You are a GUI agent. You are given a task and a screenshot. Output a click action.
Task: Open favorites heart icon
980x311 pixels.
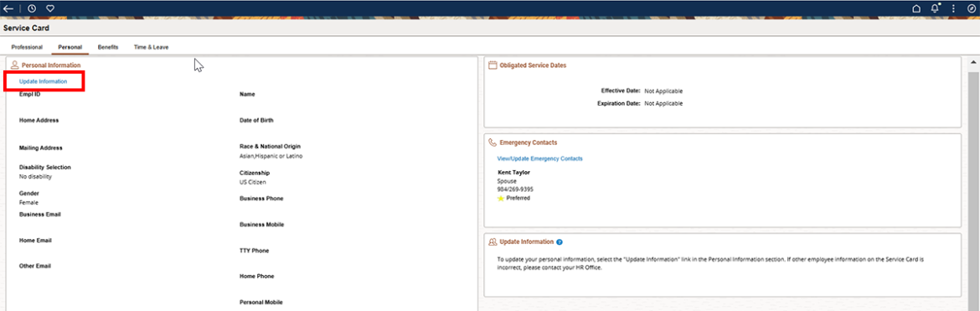click(50, 8)
